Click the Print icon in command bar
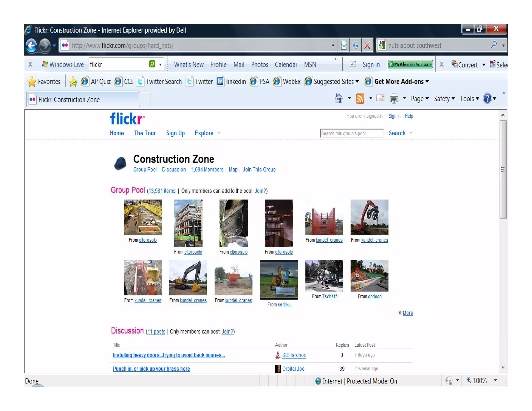The height and width of the screenshot is (411, 532). [394, 98]
